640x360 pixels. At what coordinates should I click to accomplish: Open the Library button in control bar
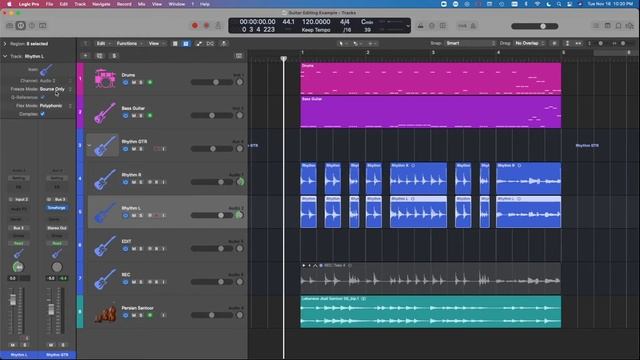(x=9, y=26)
